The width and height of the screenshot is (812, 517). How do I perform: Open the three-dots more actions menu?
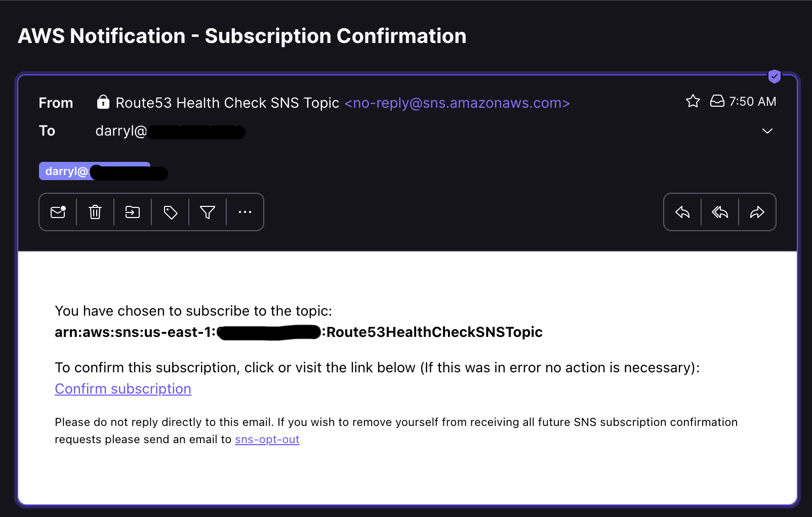click(x=245, y=212)
